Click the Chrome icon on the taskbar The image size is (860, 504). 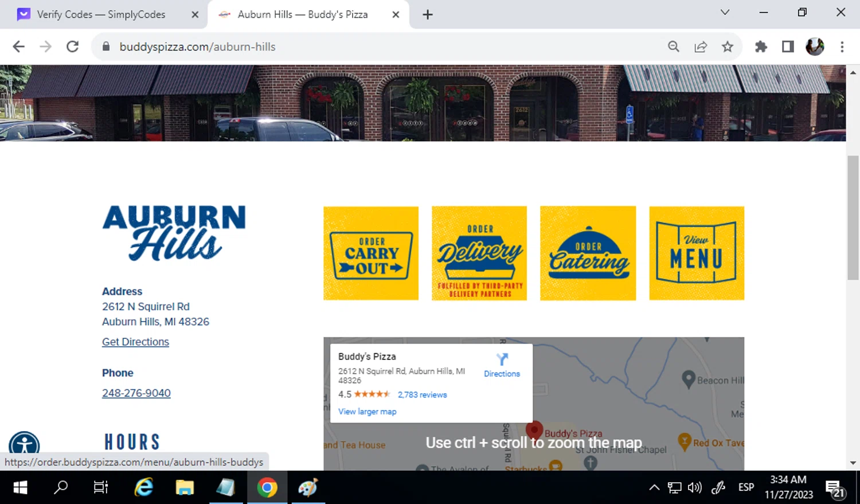(267, 487)
